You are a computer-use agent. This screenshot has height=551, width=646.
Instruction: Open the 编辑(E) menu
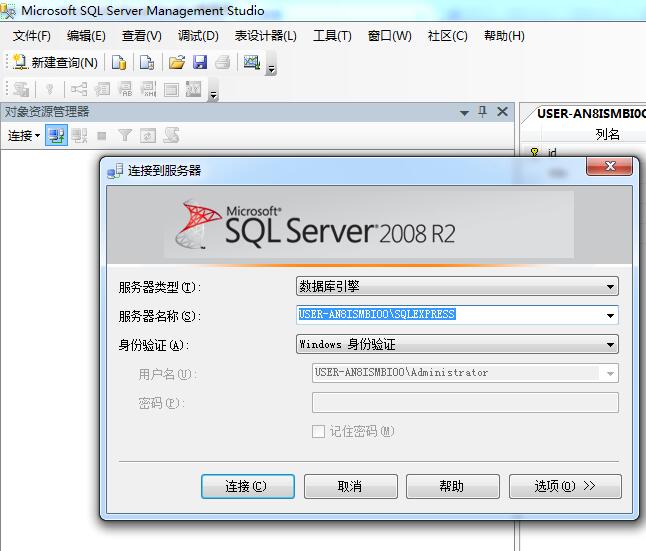[86, 36]
